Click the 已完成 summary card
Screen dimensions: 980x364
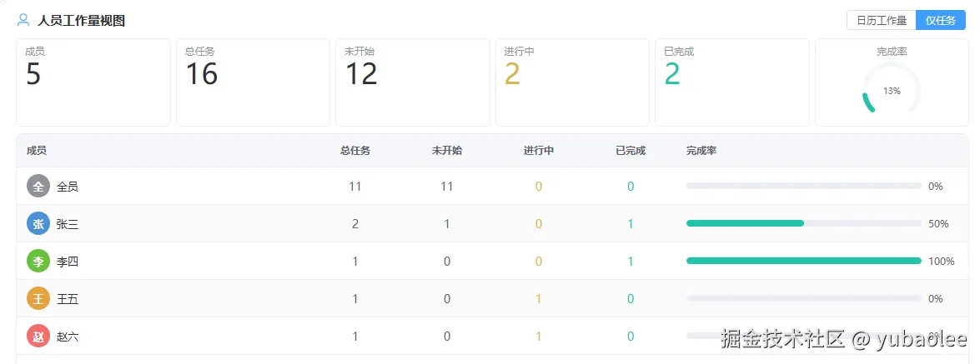[x=731, y=82]
